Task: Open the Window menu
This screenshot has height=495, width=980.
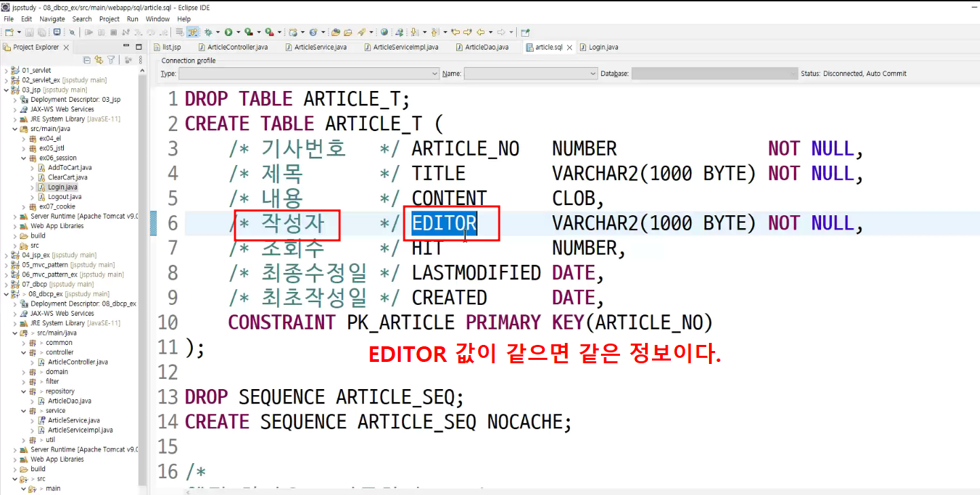Action: (x=158, y=19)
